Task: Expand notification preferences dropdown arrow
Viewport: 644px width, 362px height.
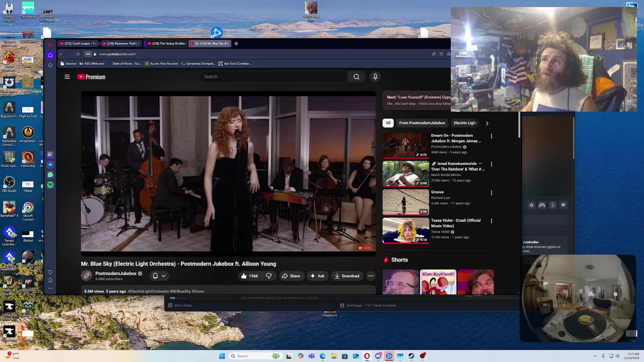Action: (164, 276)
